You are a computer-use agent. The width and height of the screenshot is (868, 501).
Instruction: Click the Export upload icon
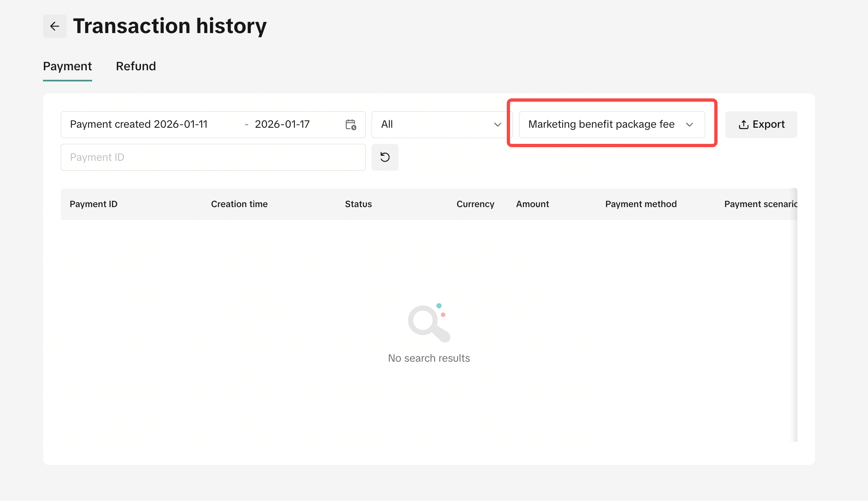(x=744, y=124)
